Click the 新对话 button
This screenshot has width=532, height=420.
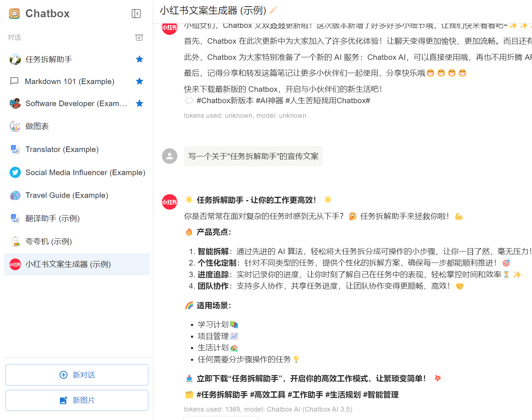coord(77,375)
